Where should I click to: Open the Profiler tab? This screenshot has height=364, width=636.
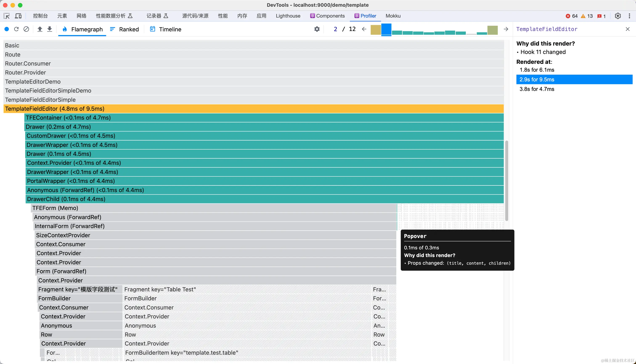pyautogui.click(x=365, y=16)
